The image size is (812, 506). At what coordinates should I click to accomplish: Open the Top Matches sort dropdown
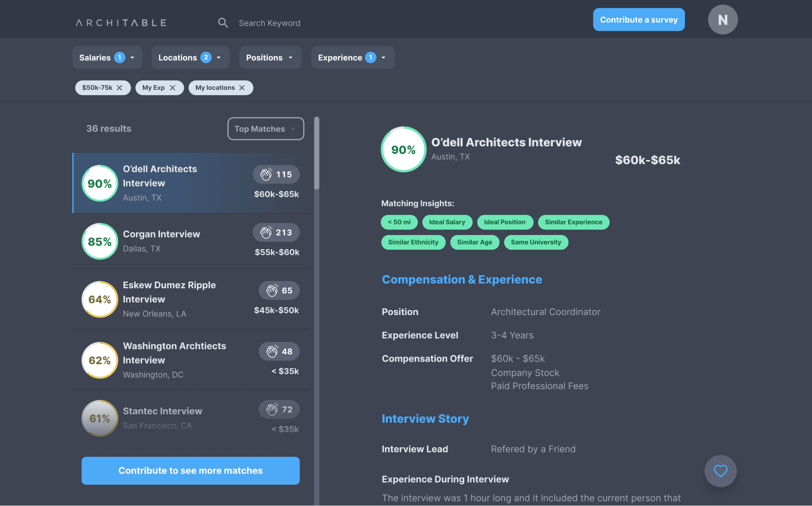(x=265, y=129)
